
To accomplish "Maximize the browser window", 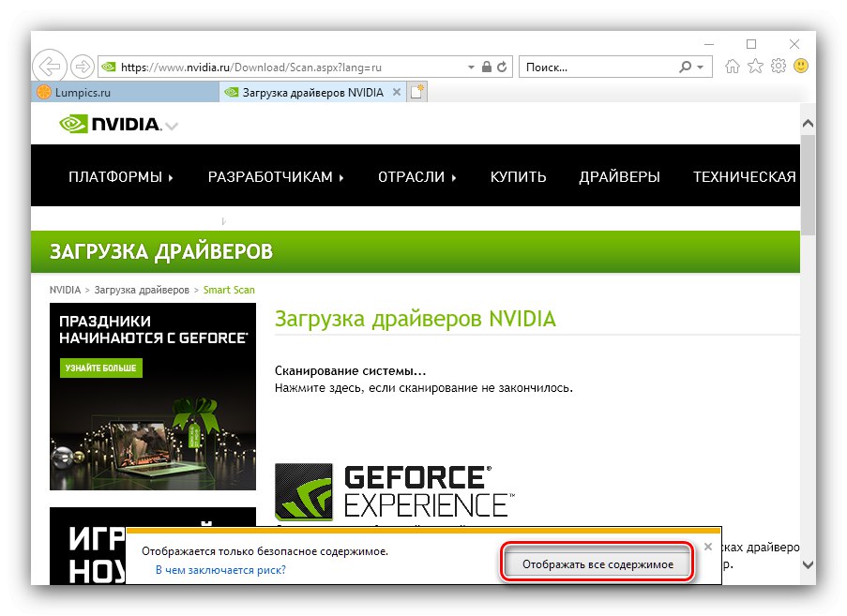I will 751,44.
